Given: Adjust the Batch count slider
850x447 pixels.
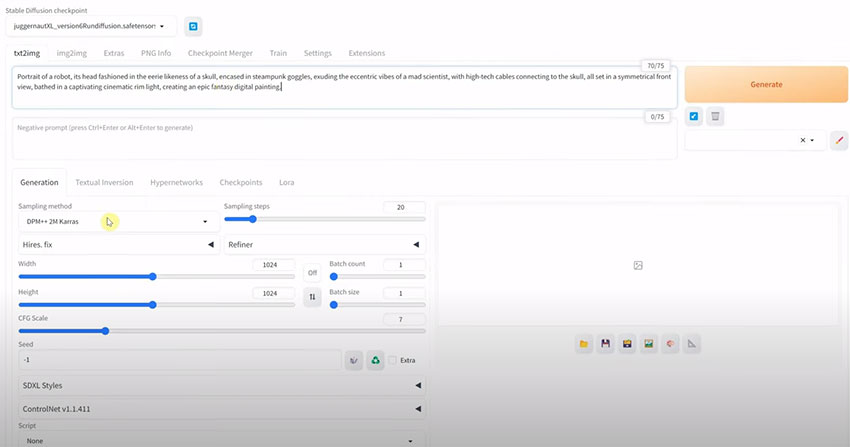Looking at the screenshot, I should point(377,277).
